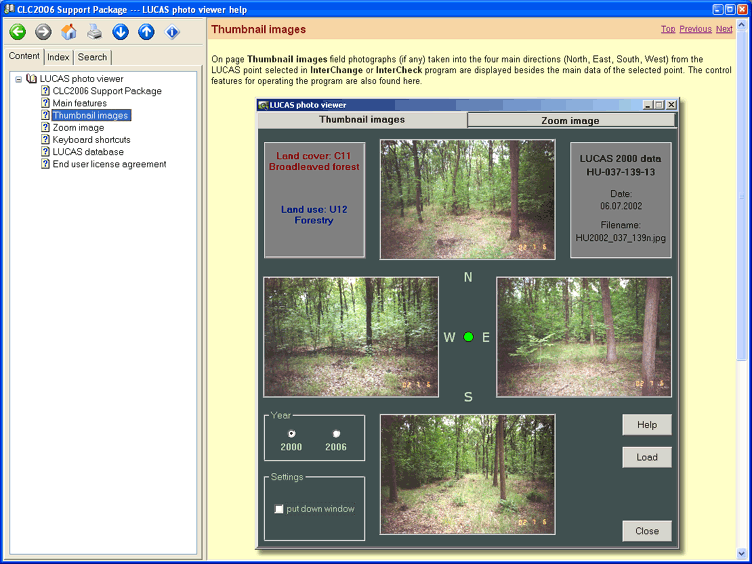Click the green dot in the compass center
The width and height of the screenshot is (752, 564).
pyautogui.click(x=468, y=337)
